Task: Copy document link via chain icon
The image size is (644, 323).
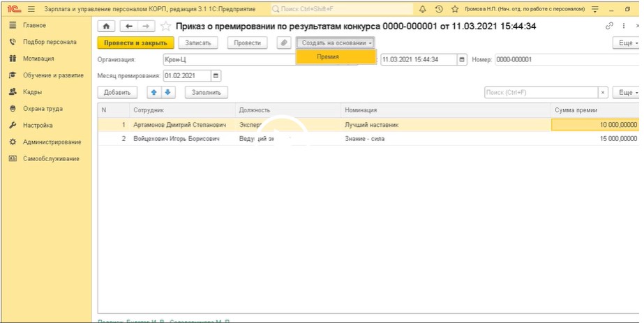Action: click(611, 26)
